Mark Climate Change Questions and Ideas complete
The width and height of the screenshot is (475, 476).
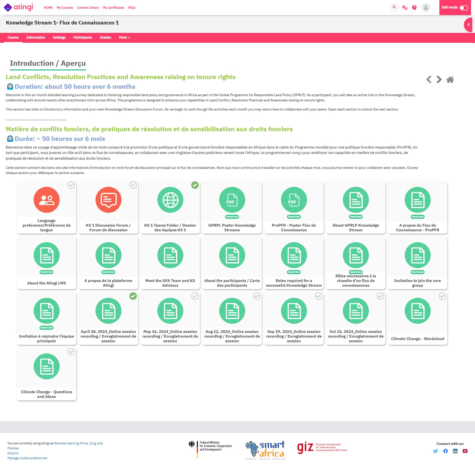click(x=71, y=352)
